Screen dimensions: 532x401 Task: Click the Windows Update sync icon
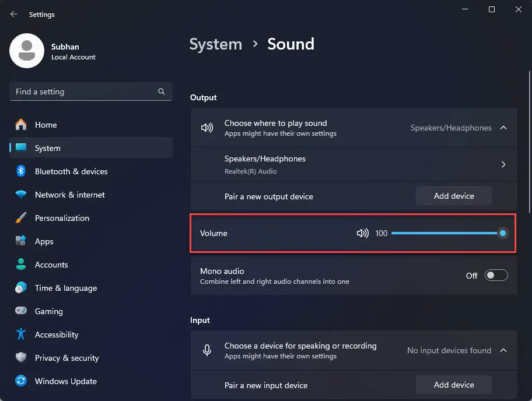pyautogui.click(x=21, y=381)
